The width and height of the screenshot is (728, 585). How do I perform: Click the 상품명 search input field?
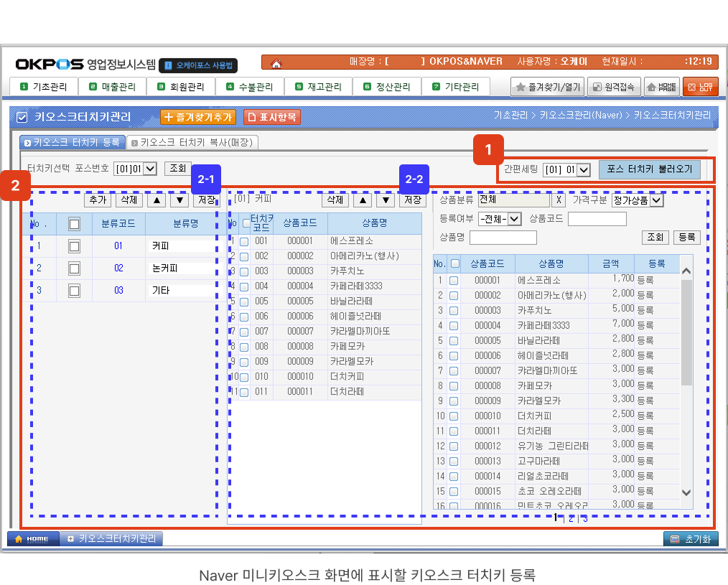click(x=503, y=238)
